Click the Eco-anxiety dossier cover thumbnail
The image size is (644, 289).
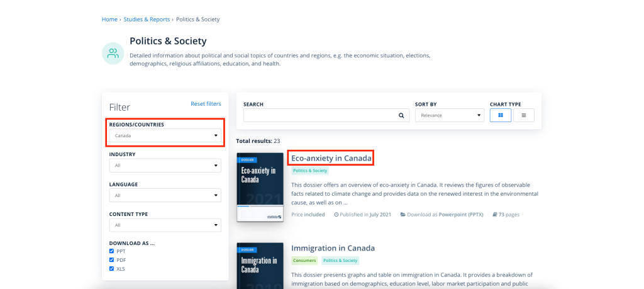pyautogui.click(x=260, y=187)
